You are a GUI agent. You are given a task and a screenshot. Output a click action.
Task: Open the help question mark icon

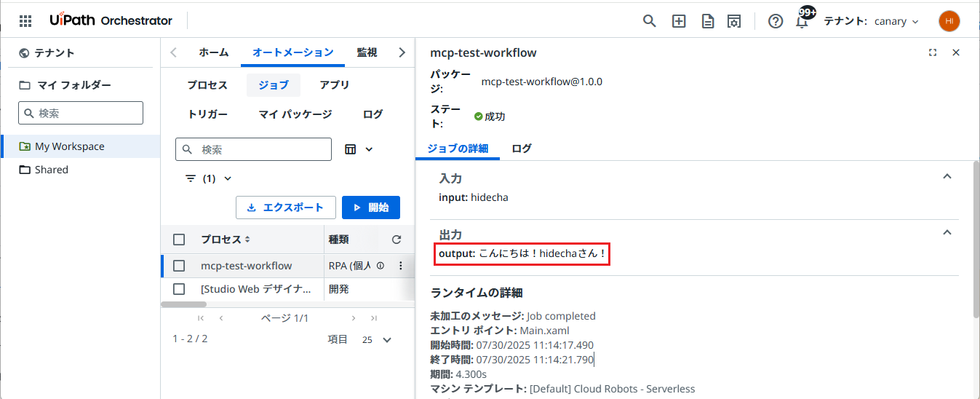coord(776,21)
